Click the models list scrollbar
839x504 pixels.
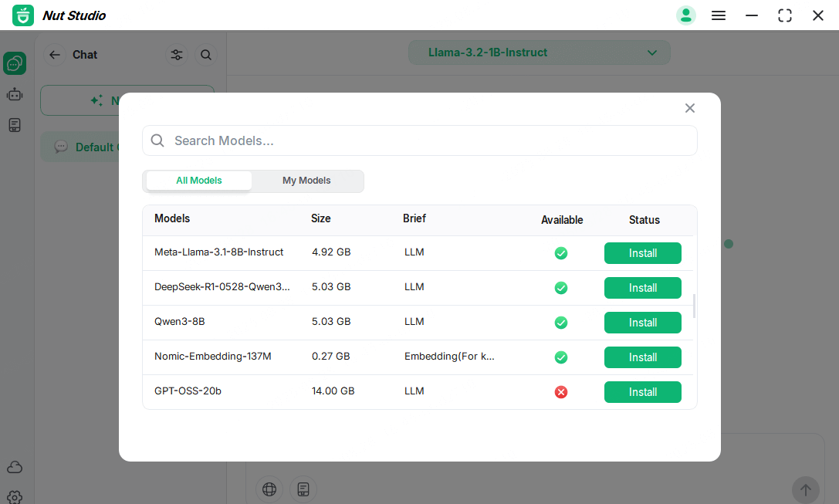694,306
